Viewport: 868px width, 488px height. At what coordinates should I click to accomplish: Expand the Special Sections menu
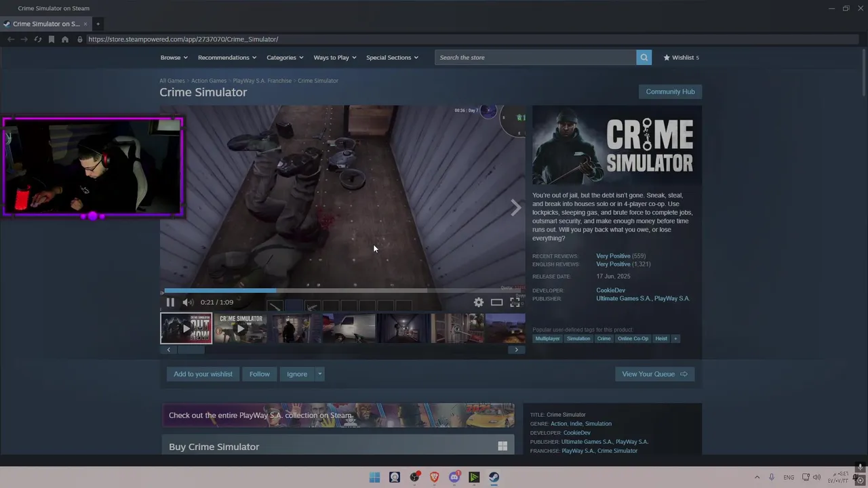[x=392, y=58]
